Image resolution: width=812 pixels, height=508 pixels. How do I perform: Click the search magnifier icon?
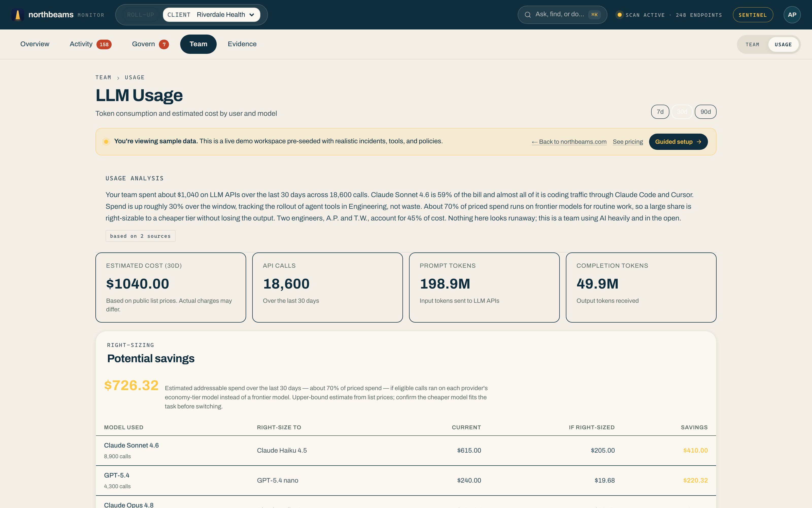(528, 15)
